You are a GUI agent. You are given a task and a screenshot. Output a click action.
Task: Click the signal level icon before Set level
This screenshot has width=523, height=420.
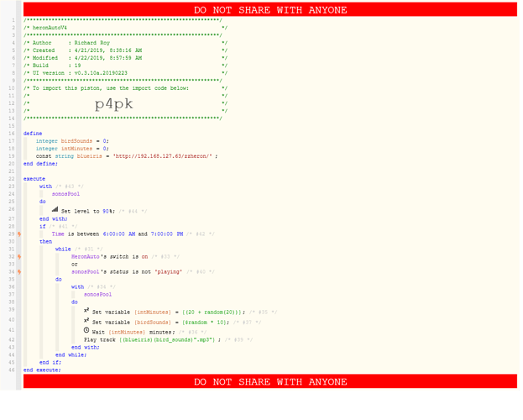click(55, 210)
